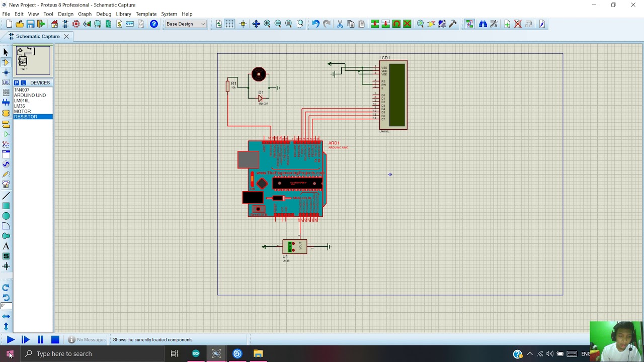Run the Electrical Rules Check icon
644x362 pixels.
click(x=542, y=24)
